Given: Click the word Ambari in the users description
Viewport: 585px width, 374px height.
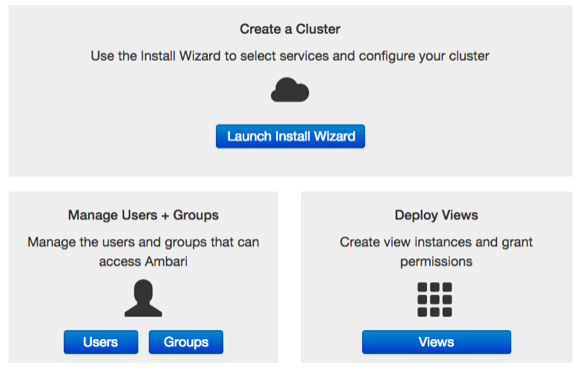Looking at the screenshot, I should (x=166, y=261).
